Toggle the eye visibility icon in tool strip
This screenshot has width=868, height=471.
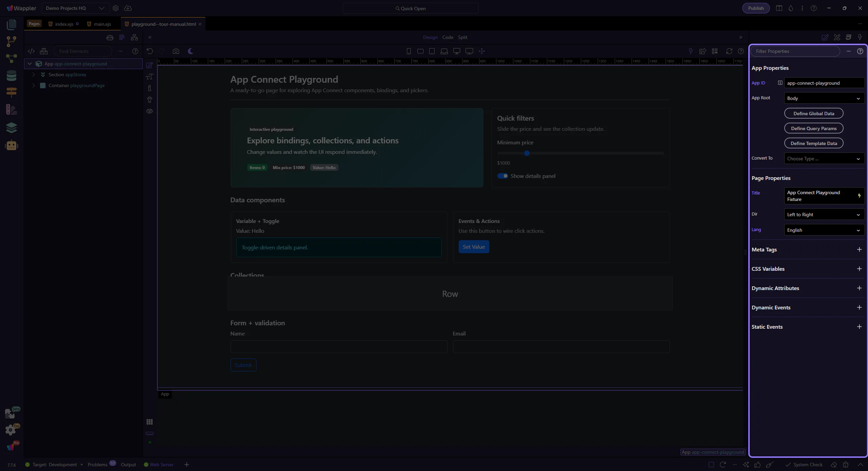coord(150,111)
